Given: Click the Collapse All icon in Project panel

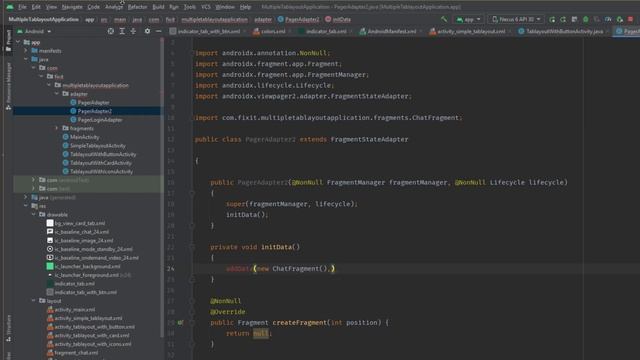Looking at the screenshot, I should coord(133,31).
